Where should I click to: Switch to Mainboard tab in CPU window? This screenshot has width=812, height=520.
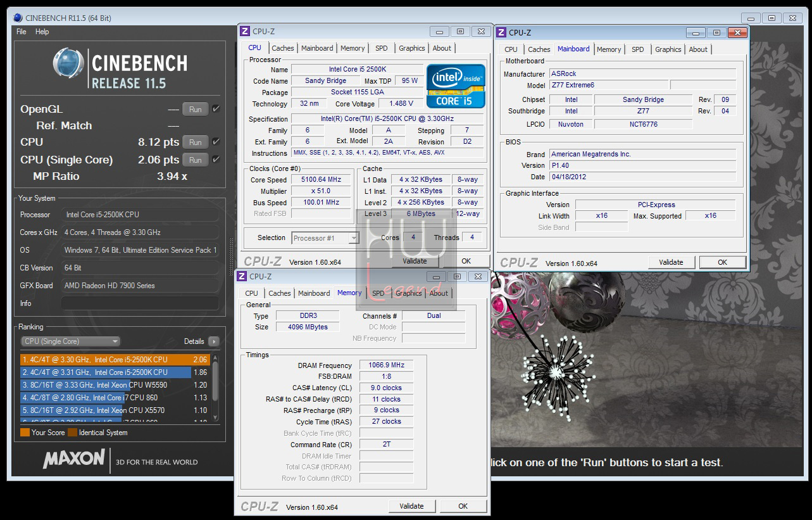click(x=317, y=48)
